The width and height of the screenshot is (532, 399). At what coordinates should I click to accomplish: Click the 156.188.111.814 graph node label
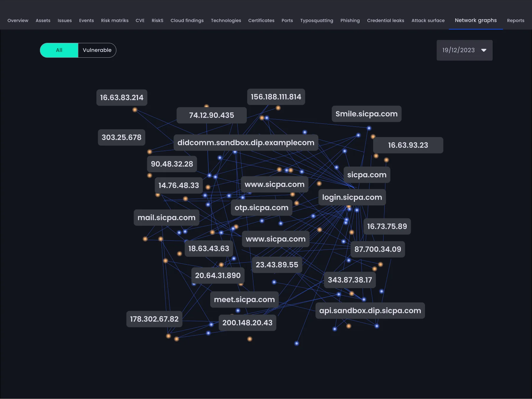[x=276, y=97]
